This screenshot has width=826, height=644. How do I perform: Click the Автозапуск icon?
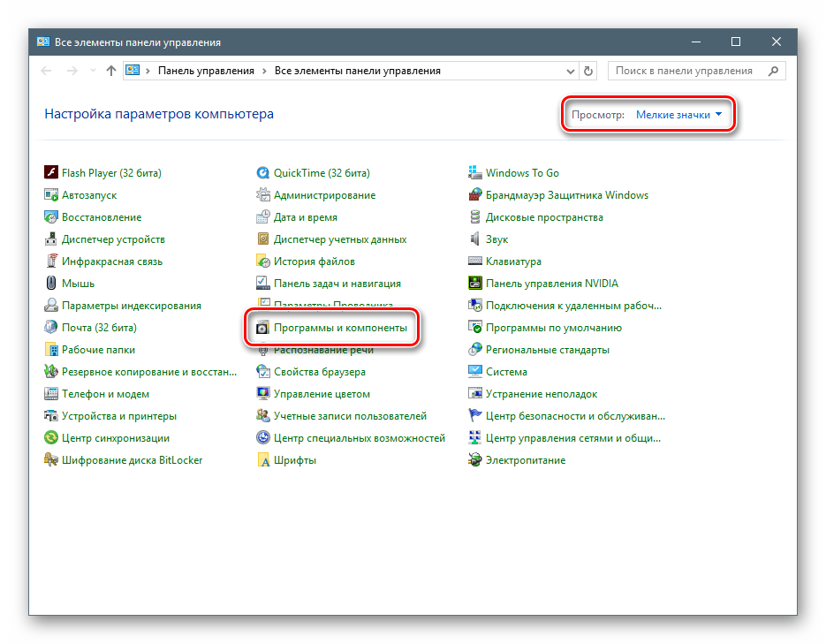(50, 195)
